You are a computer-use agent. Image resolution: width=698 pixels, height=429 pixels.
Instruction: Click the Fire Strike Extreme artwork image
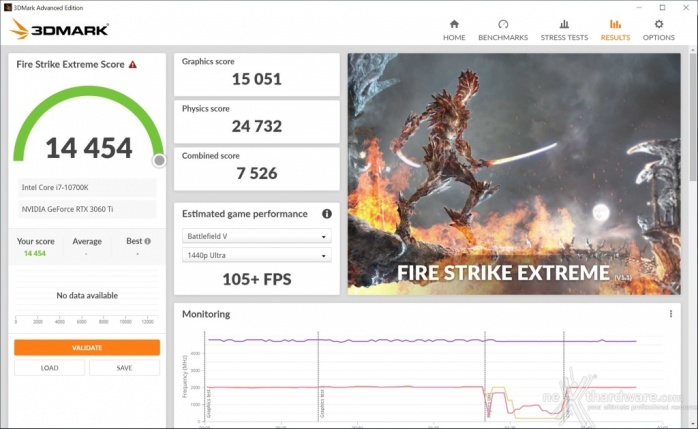(514, 174)
